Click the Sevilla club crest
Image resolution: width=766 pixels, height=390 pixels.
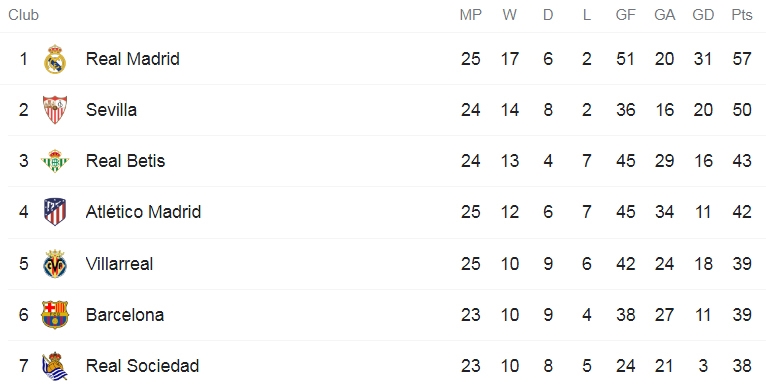(x=55, y=109)
